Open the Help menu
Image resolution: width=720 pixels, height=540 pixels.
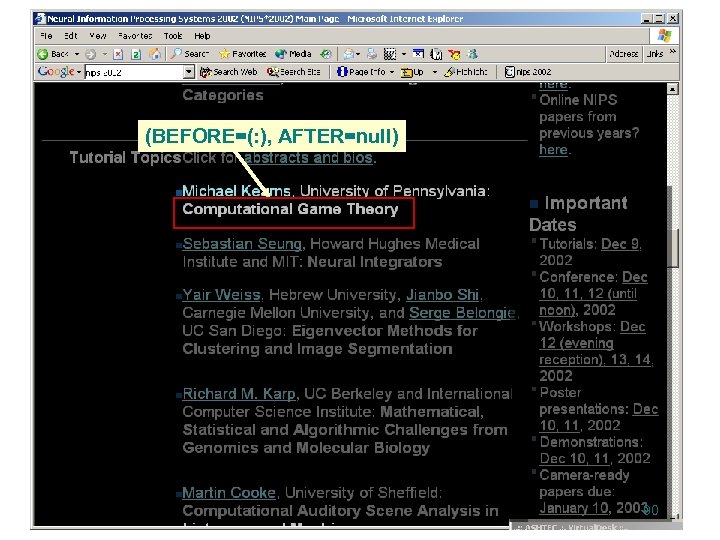[x=202, y=36]
